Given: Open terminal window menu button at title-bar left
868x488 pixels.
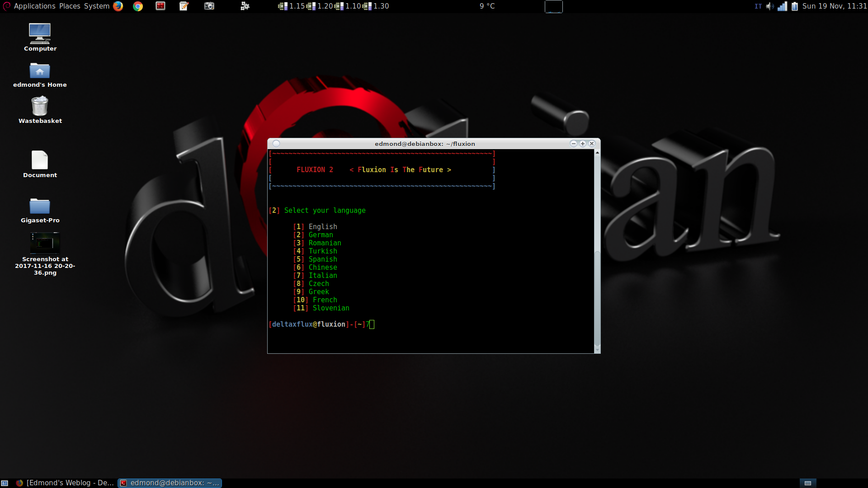Looking at the screenshot, I should coord(276,144).
